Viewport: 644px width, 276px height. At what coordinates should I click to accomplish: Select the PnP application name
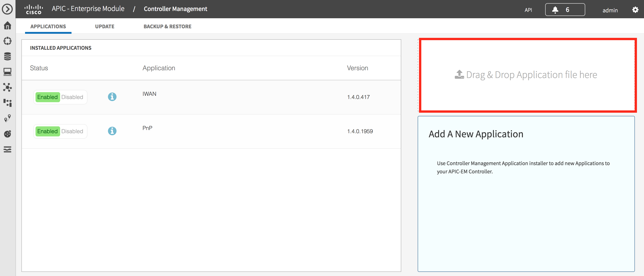pos(147,128)
